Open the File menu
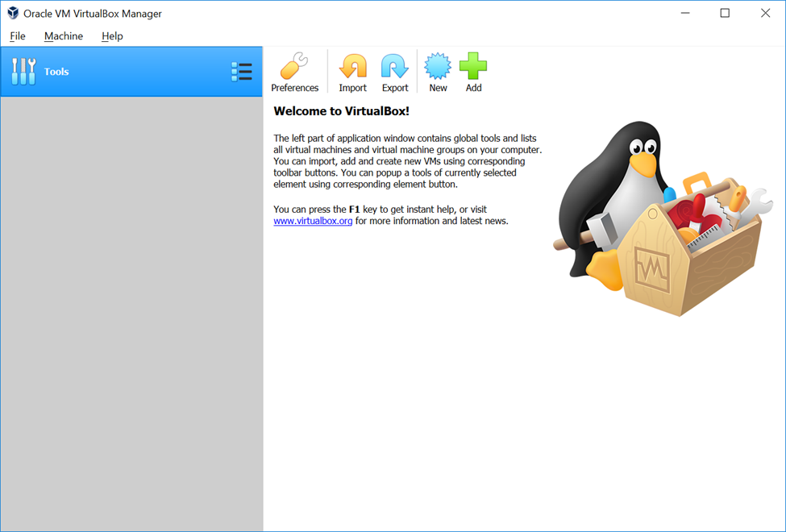 click(17, 35)
